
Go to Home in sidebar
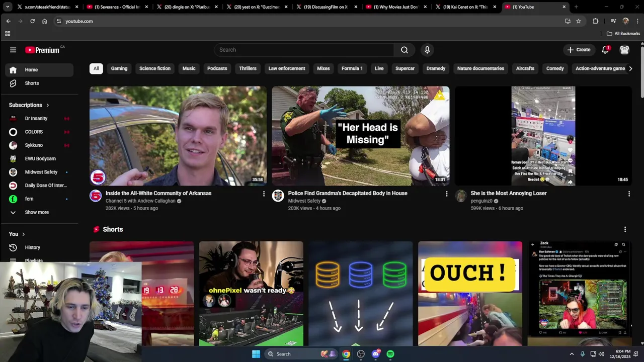tap(39, 70)
